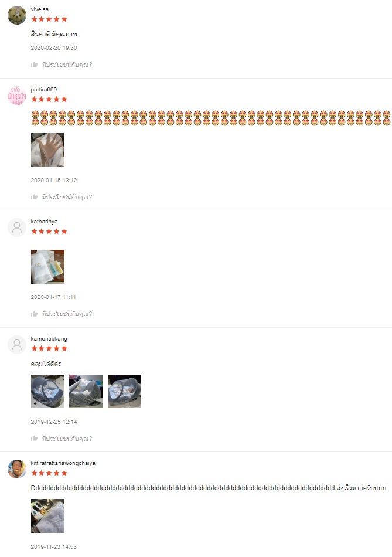Image resolution: width=392 pixels, height=557 pixels.
Task: Click helpful text under viveisa's review
Action: pos(67,64)
